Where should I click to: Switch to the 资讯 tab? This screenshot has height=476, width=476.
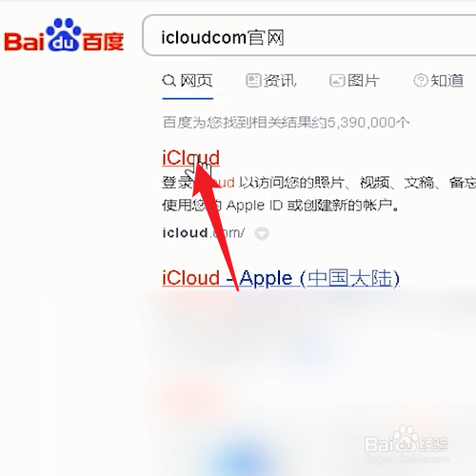pos(271,81)
